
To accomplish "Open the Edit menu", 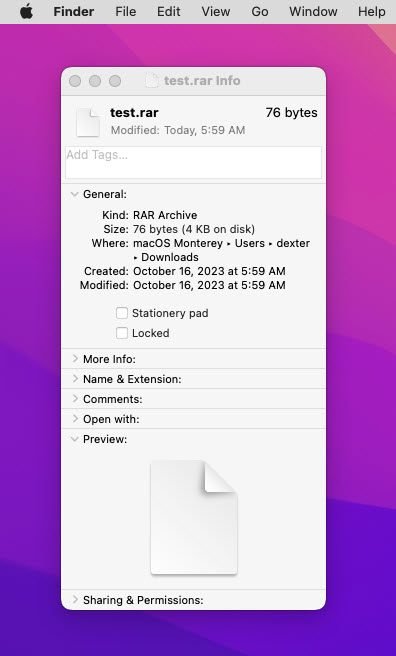I will [169, 11].
